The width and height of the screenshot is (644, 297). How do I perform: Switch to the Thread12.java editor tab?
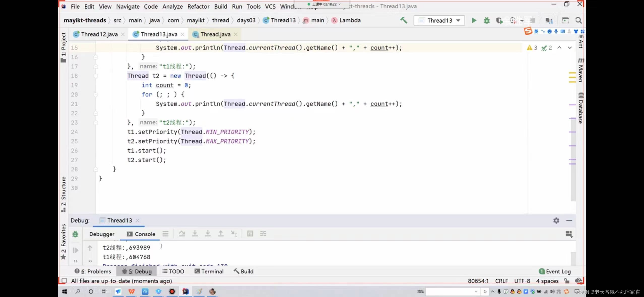coord(99,34)
